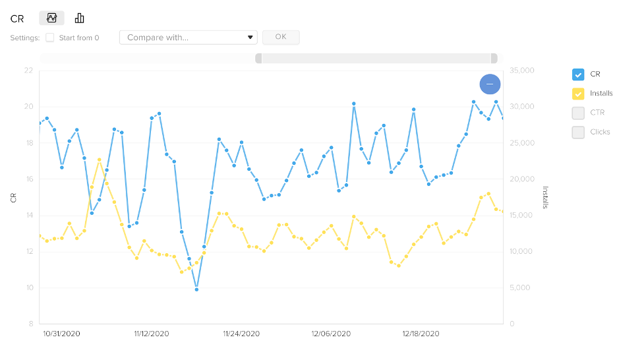Click the lowest blue CR data point
Viewport: 644px width, 354px height.
196,289
